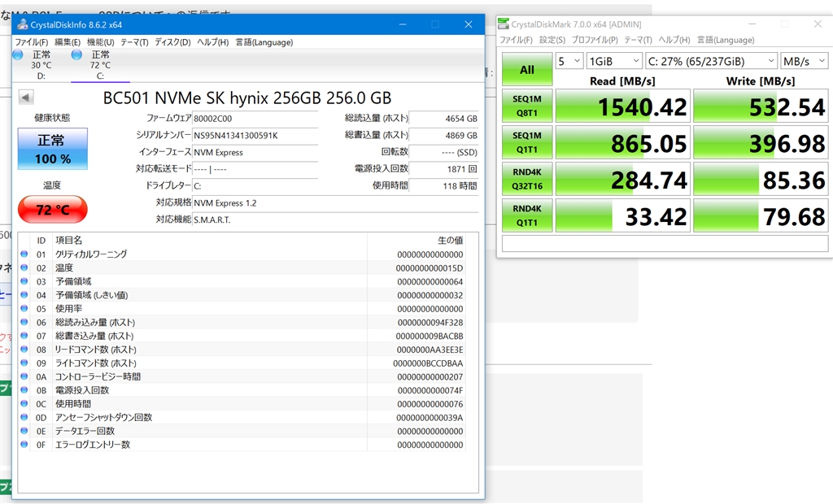
Task: Click the CrystalDiskInfo title bar app icon
Action: tap(23, 24)
